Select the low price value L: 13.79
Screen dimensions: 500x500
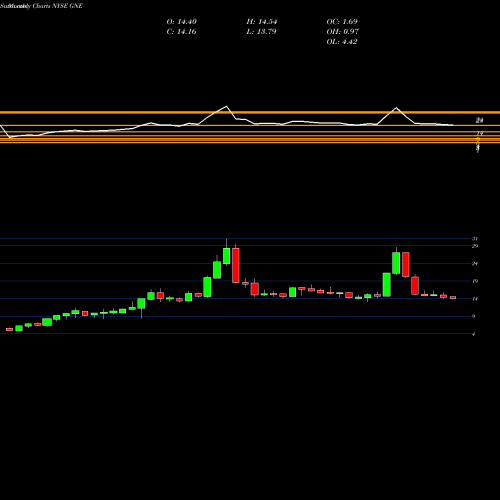[262, 32]
